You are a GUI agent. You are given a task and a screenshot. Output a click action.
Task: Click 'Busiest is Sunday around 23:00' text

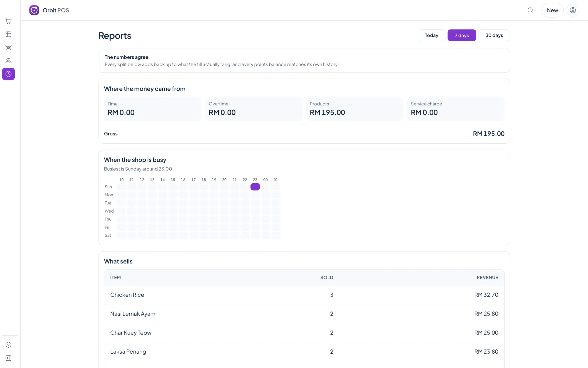pos(138,169)
